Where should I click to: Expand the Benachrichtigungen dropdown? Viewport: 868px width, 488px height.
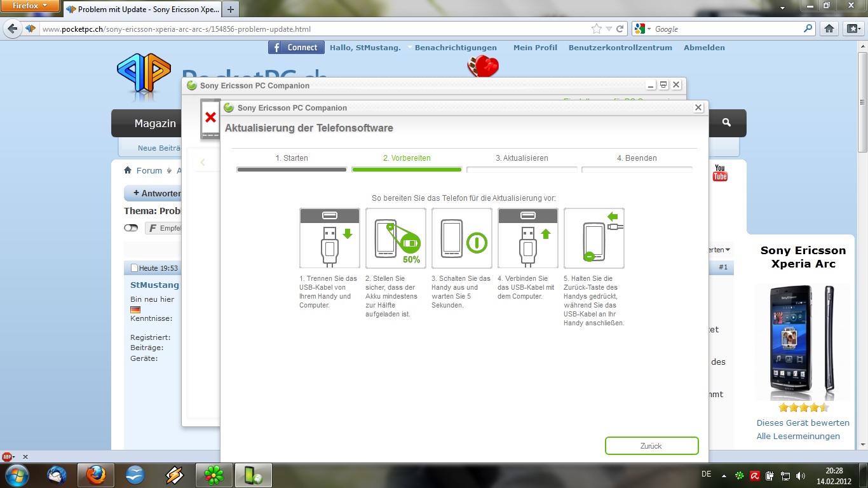pos(410,48)
